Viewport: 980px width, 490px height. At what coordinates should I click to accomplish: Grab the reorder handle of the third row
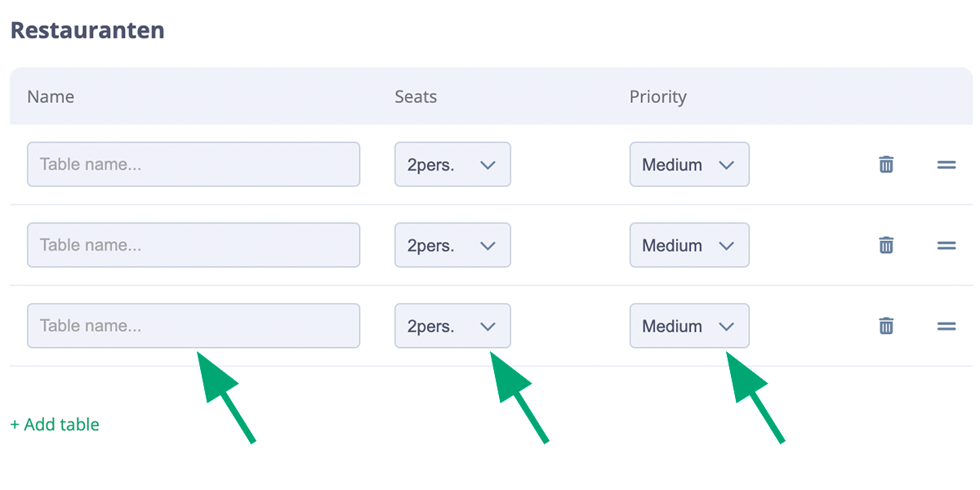point(946,326)
